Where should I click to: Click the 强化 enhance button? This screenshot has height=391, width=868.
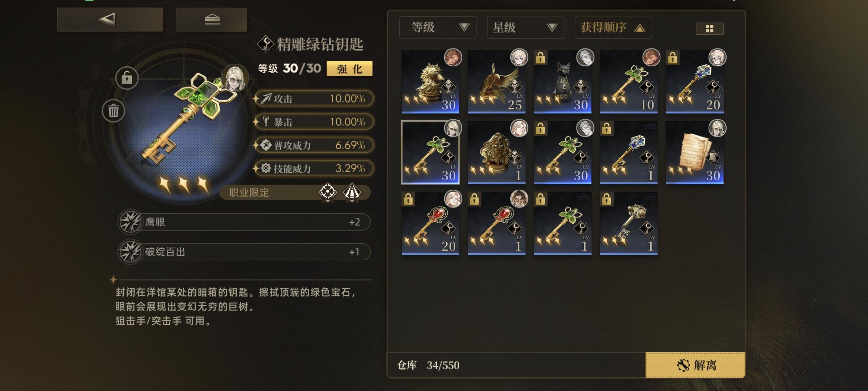[349, 68]
